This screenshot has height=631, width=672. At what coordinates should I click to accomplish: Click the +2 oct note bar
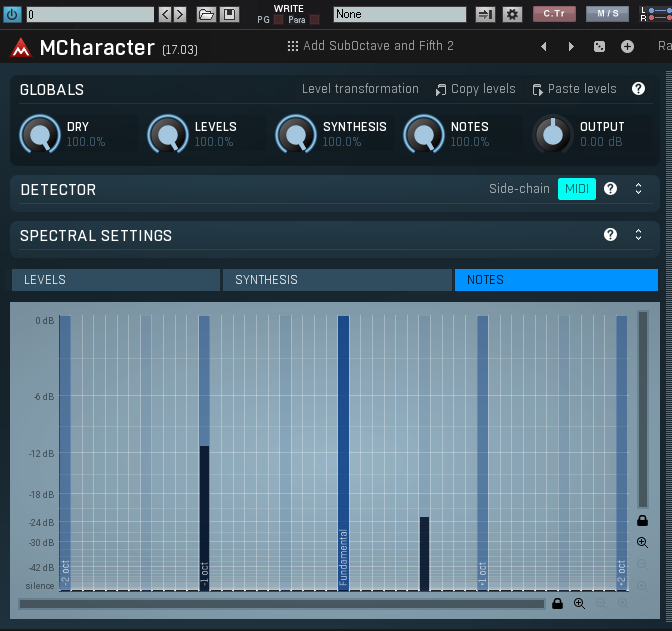(x=622, y=453)
